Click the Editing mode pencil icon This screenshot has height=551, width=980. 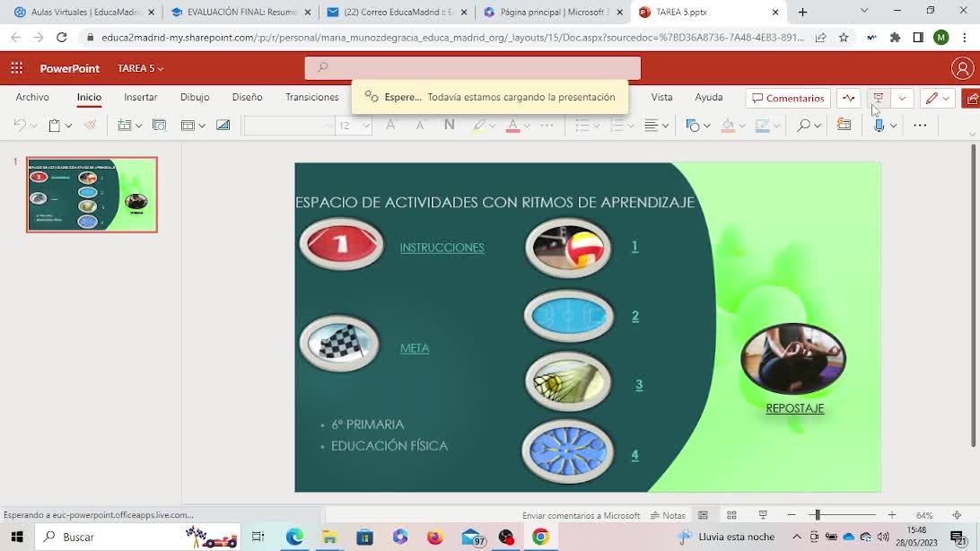932,98
